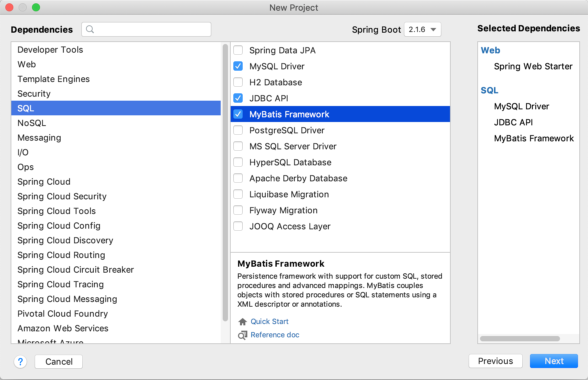Select Spring Cloud Messaging category
The height and width of the screenshot is (380, 588).
(x=116, y=299)
